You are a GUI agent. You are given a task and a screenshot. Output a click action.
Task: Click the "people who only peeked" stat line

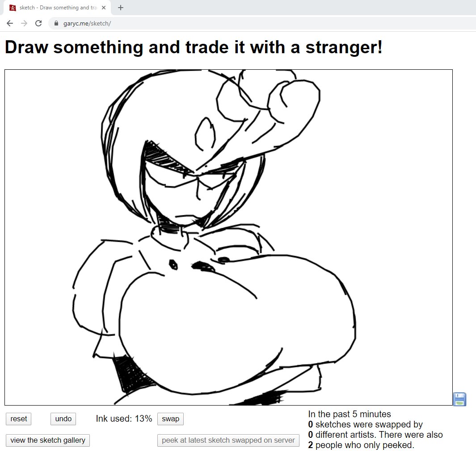pyautogui.click(x=361, y=445)
